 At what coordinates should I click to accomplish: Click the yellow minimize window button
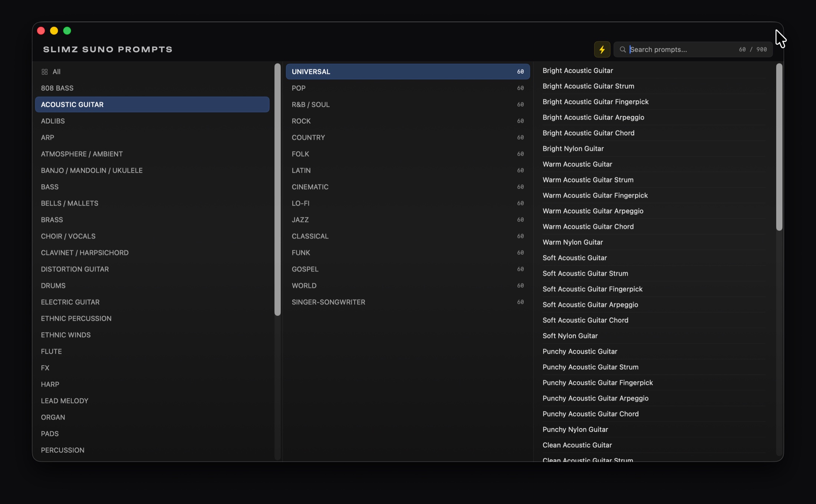(54, 31)
